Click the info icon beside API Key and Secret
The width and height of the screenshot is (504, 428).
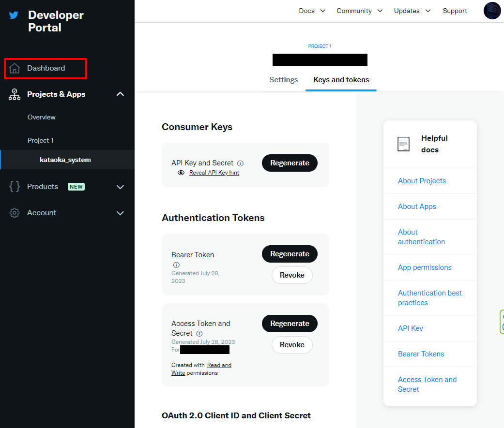241,163
